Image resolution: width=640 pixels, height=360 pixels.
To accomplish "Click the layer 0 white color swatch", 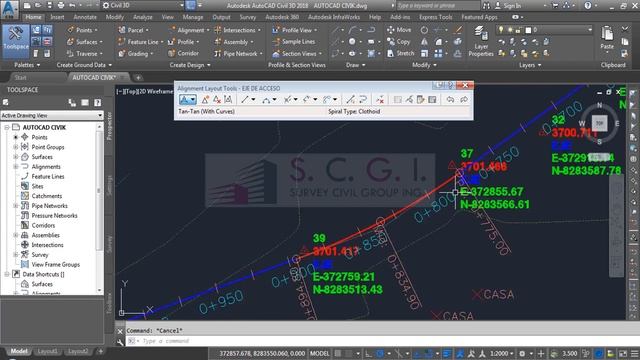I will click(x=528, y=30).
